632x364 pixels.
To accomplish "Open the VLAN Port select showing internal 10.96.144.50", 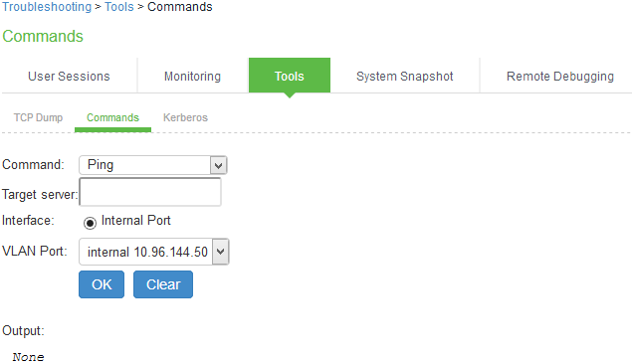I will coord(154,252).
